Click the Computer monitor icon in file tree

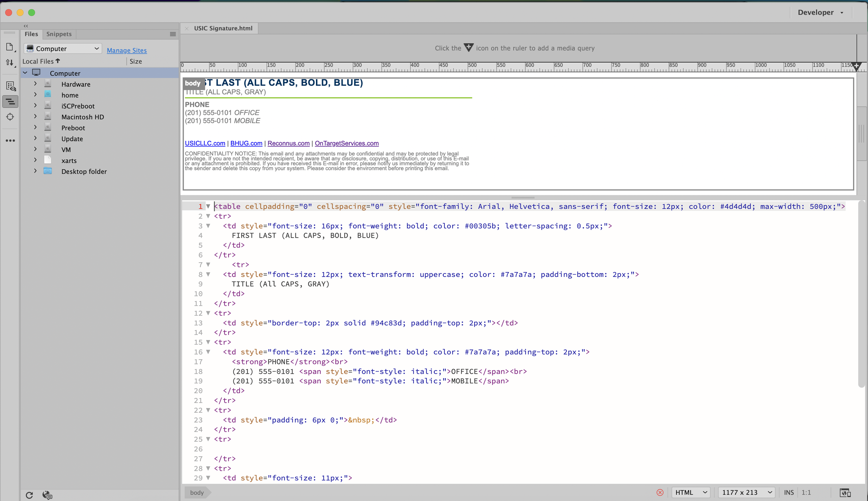coord(36,73)
